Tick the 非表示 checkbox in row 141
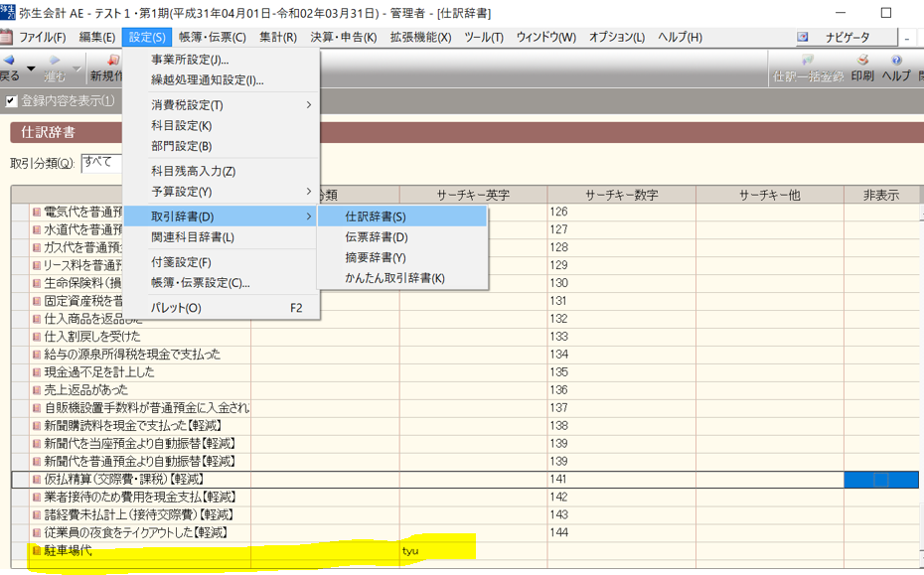 pyautogui.click(x=881, y=480)
